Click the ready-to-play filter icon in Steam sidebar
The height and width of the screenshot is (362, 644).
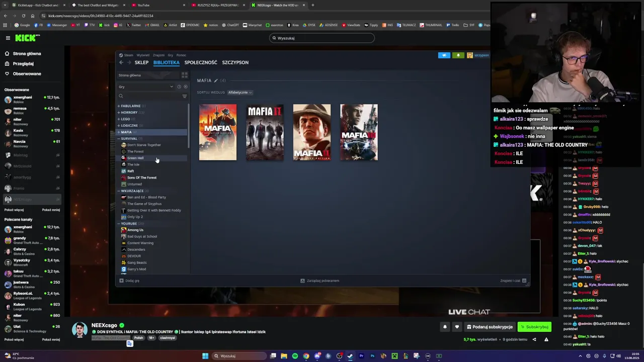(185, 86)
